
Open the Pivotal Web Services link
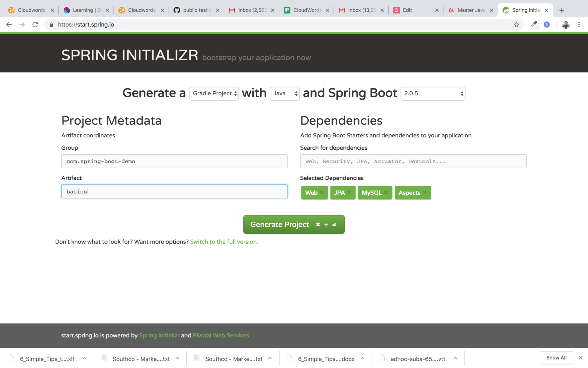point(221,335)
